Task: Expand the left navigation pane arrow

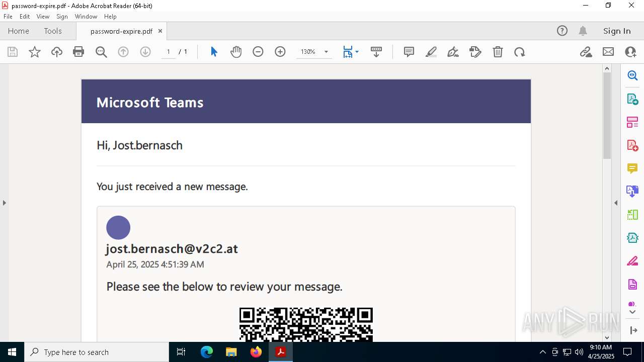Action: pos(4,203)
